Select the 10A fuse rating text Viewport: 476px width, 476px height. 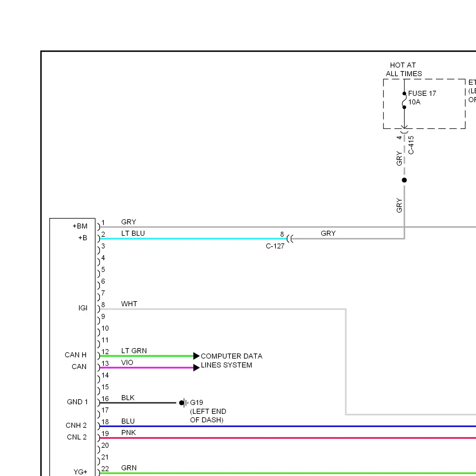[414, 102]
